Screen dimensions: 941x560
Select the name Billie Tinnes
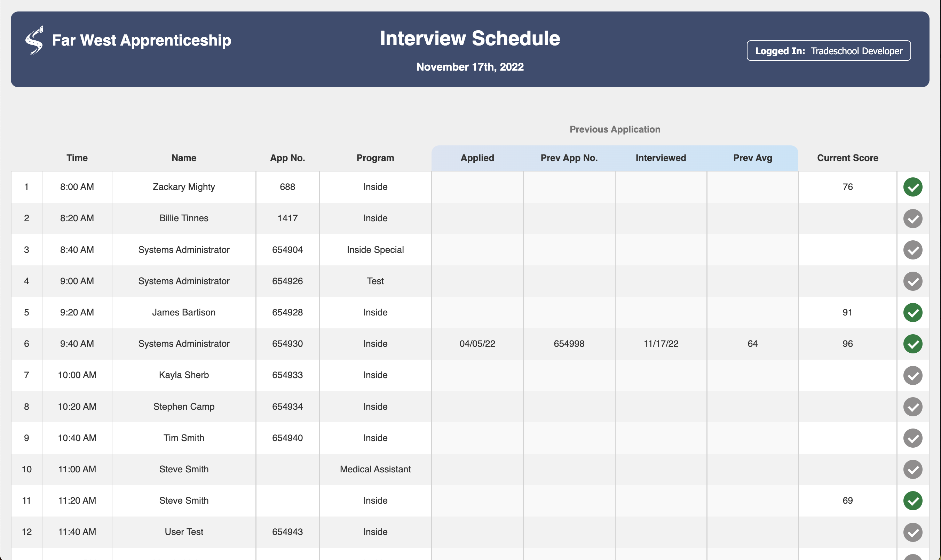point(184,218)
